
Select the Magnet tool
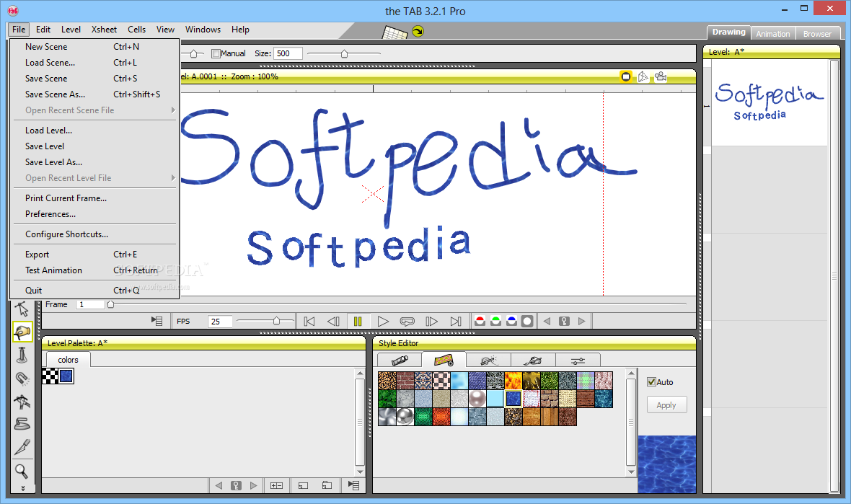coord(22,378)
